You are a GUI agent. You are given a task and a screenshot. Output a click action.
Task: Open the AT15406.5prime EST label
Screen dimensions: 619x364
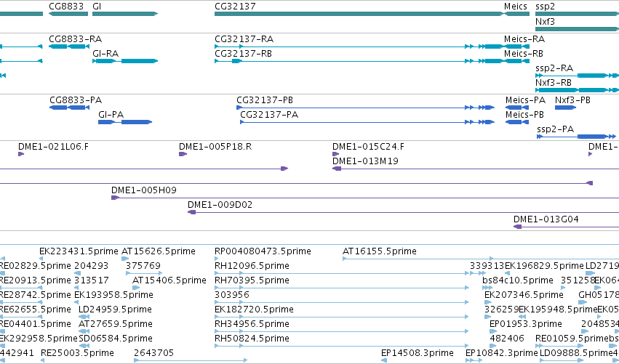[169, 280]
